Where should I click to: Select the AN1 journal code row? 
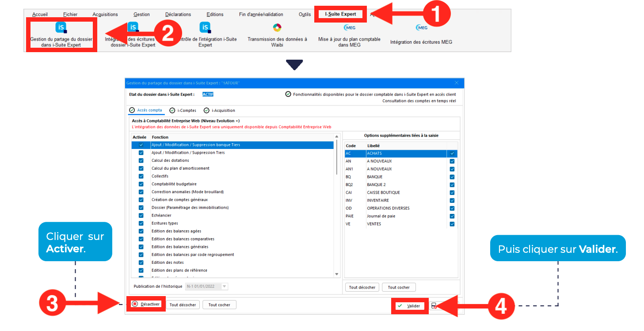coord(401,169)
